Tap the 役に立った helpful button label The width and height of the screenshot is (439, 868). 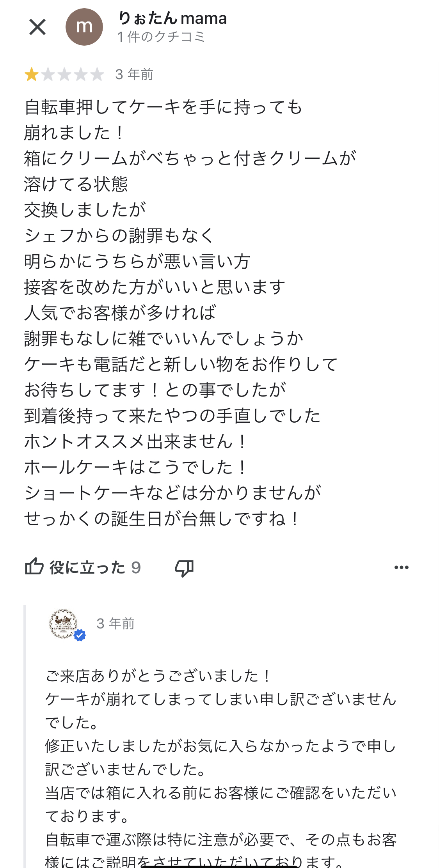87,567
